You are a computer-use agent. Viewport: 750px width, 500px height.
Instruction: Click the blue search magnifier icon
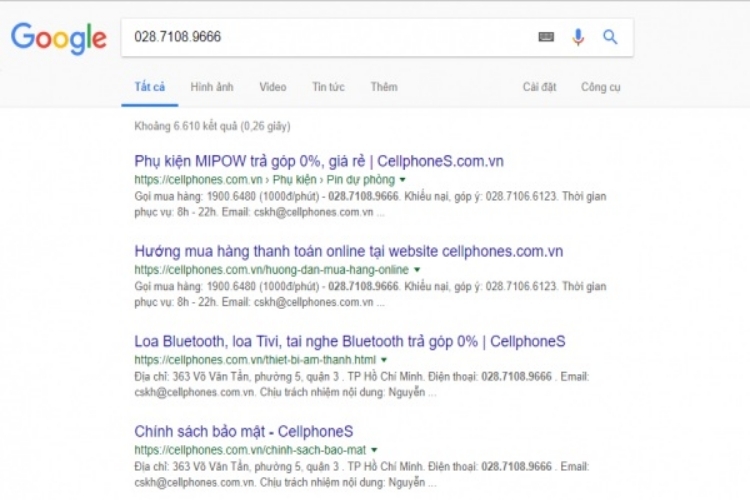[x=610, y=37]
